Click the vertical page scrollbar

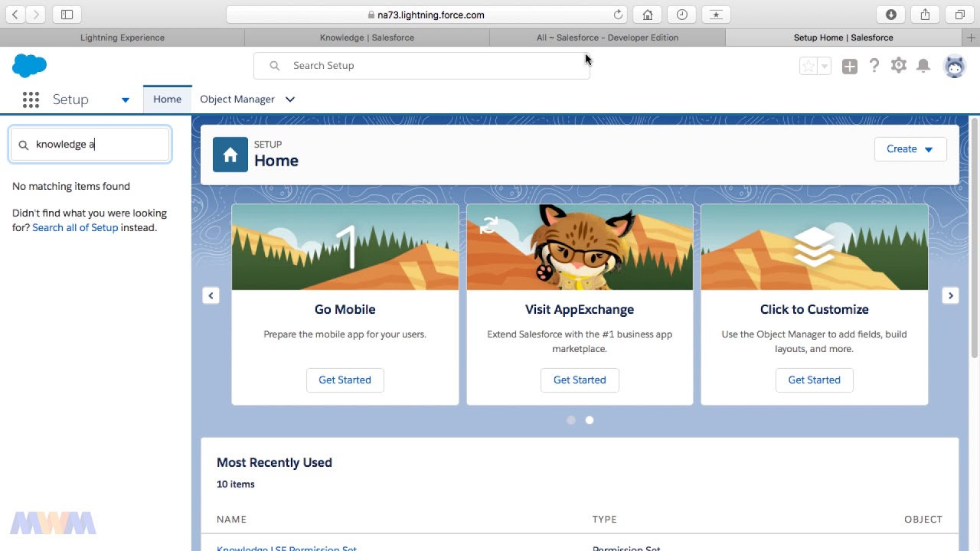(975, 237)
